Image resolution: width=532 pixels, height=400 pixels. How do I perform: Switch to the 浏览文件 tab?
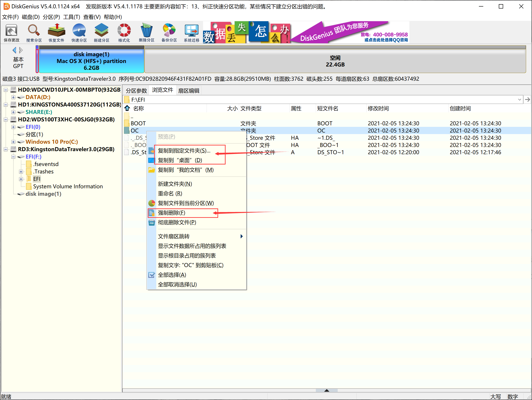162,90
